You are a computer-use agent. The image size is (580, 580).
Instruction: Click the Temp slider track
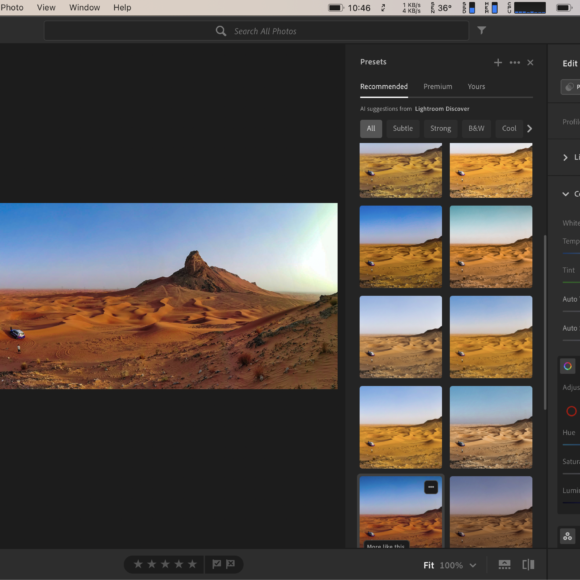(571, 253)
